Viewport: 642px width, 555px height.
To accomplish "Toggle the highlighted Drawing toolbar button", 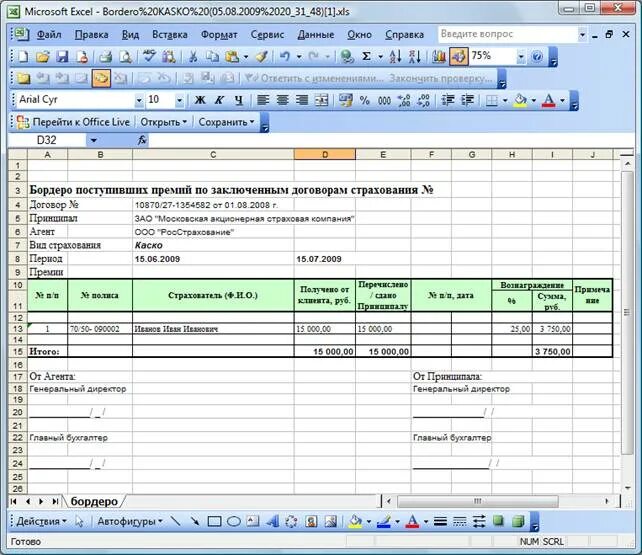I will [459, 56].
